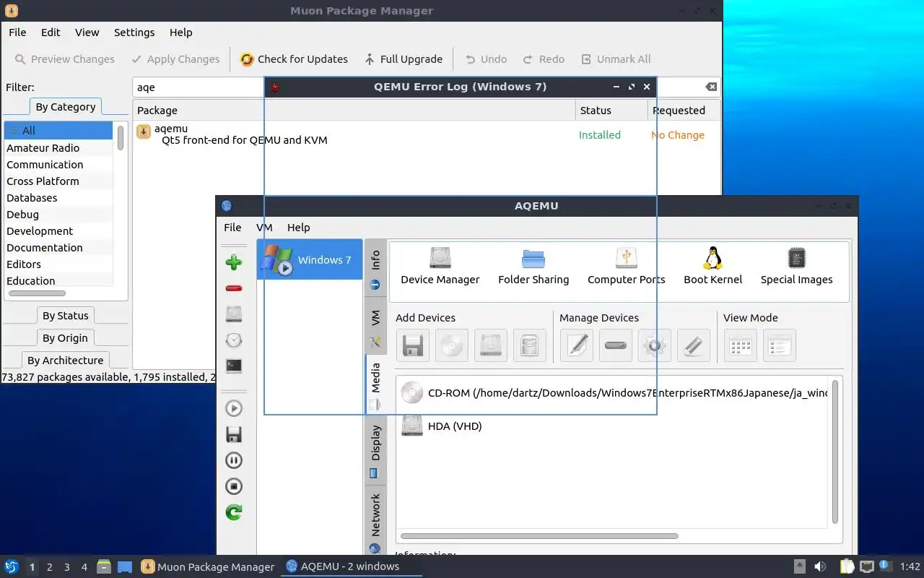Click the terminal icon in AQEMU sidebar
Image resolution: width=924 pixels, height=578 pixels.
pyautogui.click(x=233, y=366)
